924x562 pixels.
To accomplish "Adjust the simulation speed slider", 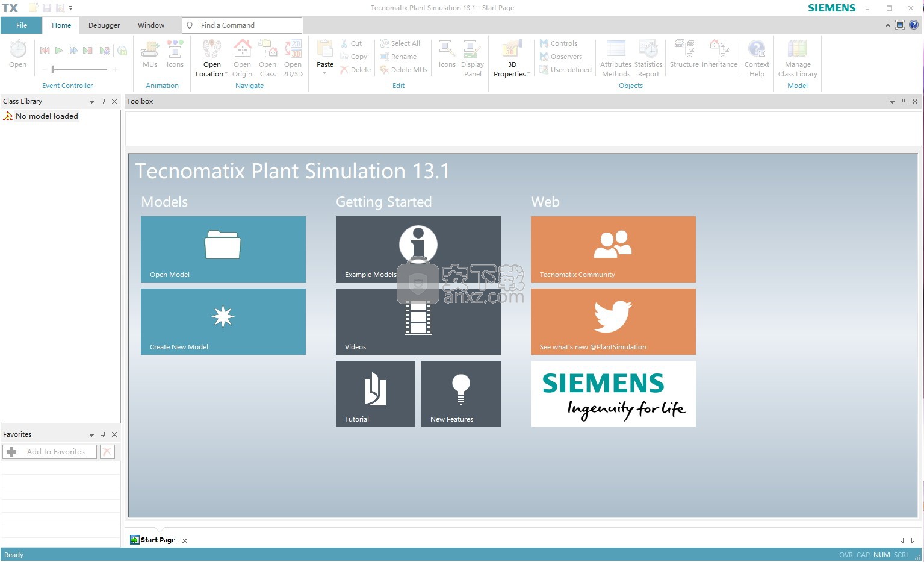I will (52, 69).
